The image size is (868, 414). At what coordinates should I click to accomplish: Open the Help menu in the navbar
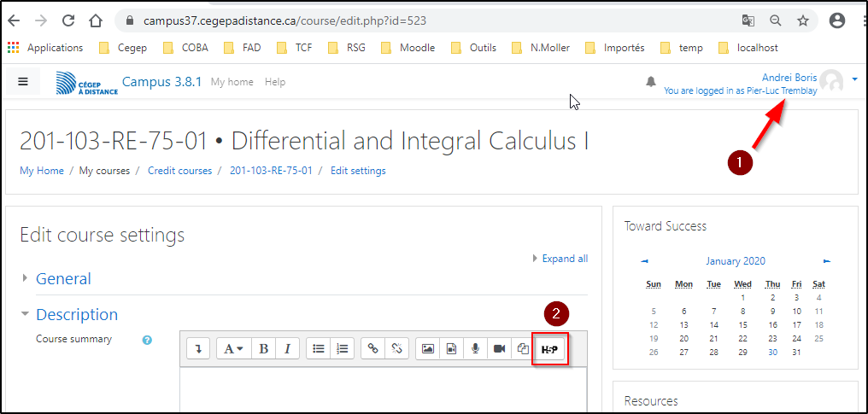click(x=275, y=82)
